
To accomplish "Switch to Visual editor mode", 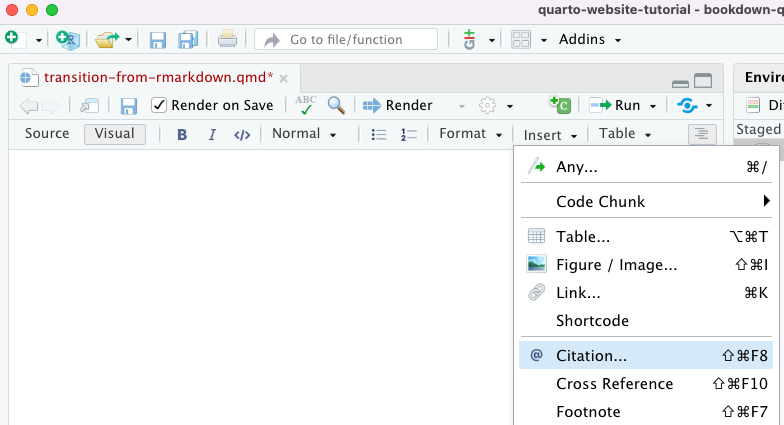I will click(115, 134).
